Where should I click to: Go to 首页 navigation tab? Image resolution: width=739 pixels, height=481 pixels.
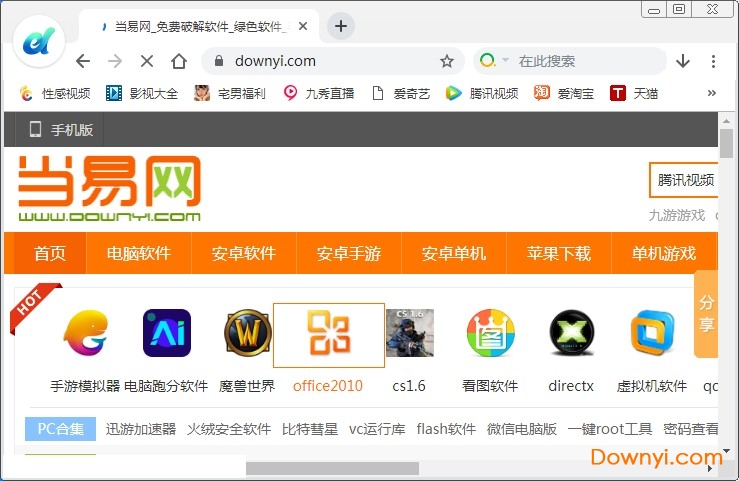tap(50, 253)
